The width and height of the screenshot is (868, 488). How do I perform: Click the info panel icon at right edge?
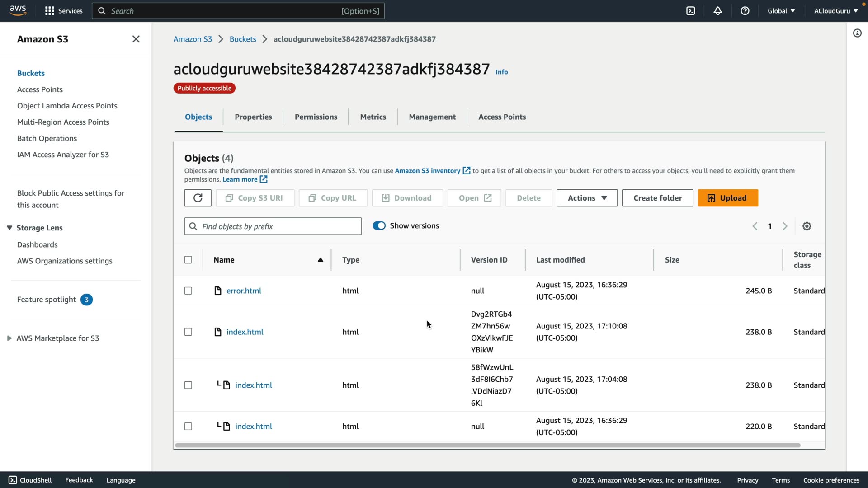pos(857,33)
